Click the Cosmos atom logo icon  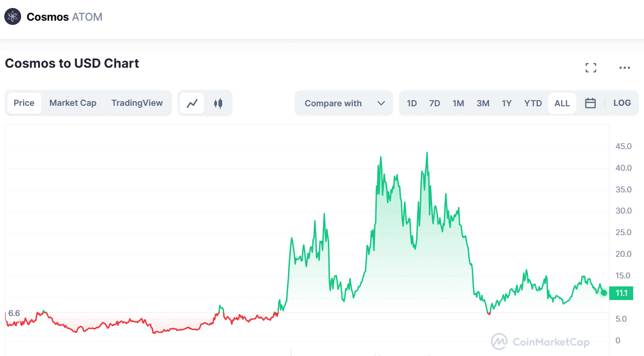click(13, 16)
